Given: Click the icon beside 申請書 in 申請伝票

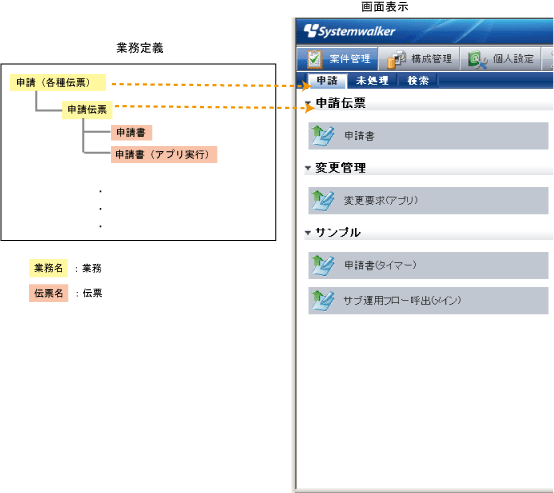Looking at the screenshot, I should click(x=323, y=136).
